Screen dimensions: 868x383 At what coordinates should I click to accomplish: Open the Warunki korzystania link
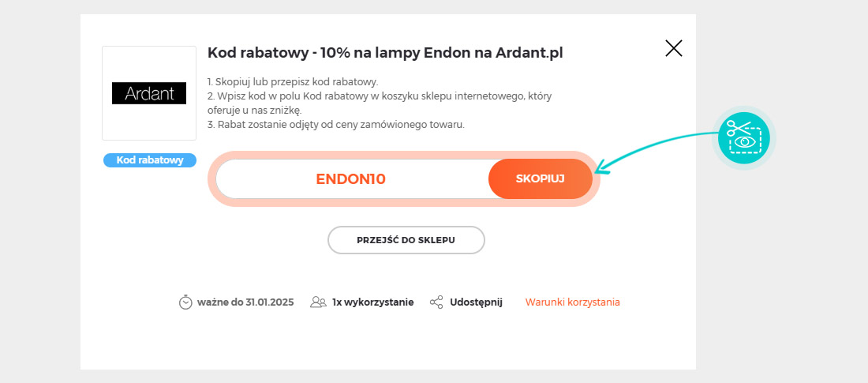(572, 302)
